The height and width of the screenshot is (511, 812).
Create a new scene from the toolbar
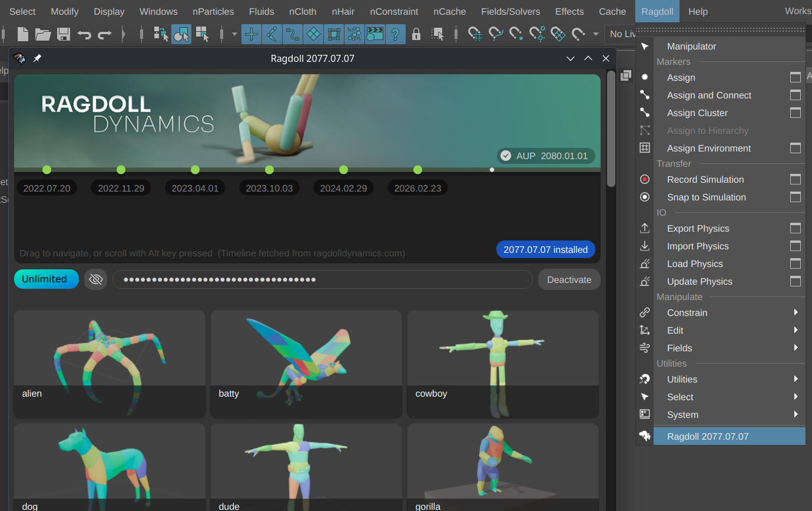(x=23, y=34)
